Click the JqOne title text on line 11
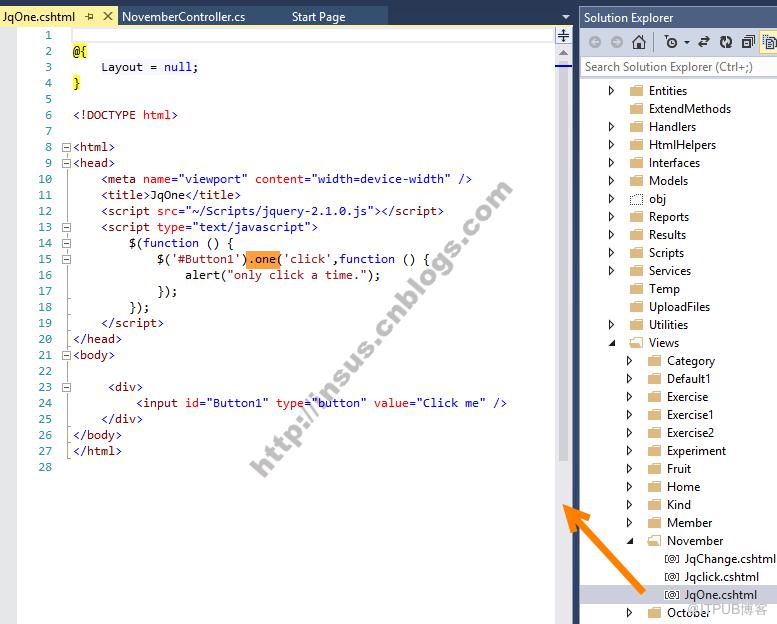The height and width of the screenshot is (624, 777). click(x=167, y=195)
